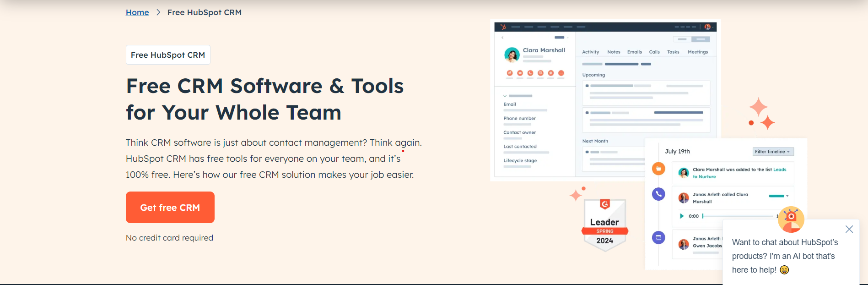868x285 pixels.
Task: Click the HubSpot chatbot avatar
Action: tap(791, 219)
